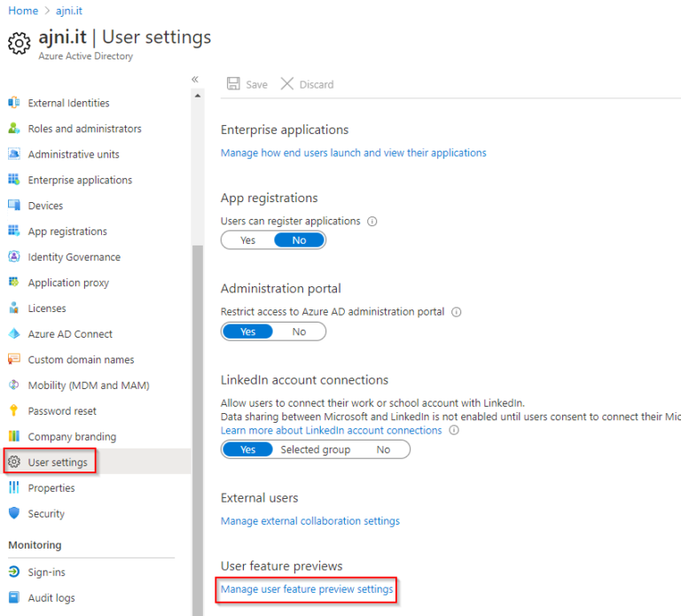The width and height of the screenshot is (681, 616).
Task: Click the Application proxy icon
Action: coord(14,282)
